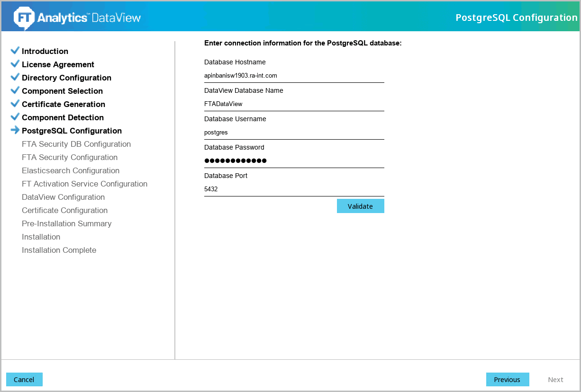Click the checkmark next to Component Selection
This screenshot has width=581, height=392.
pyautogui.click(x=15, y=90)
